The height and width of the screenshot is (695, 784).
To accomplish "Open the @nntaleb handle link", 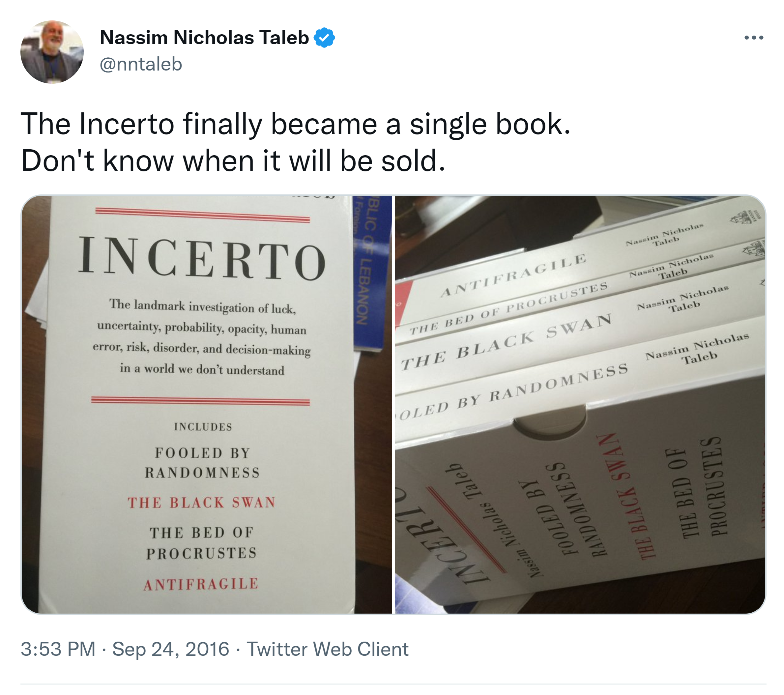I will click(141, 64).
